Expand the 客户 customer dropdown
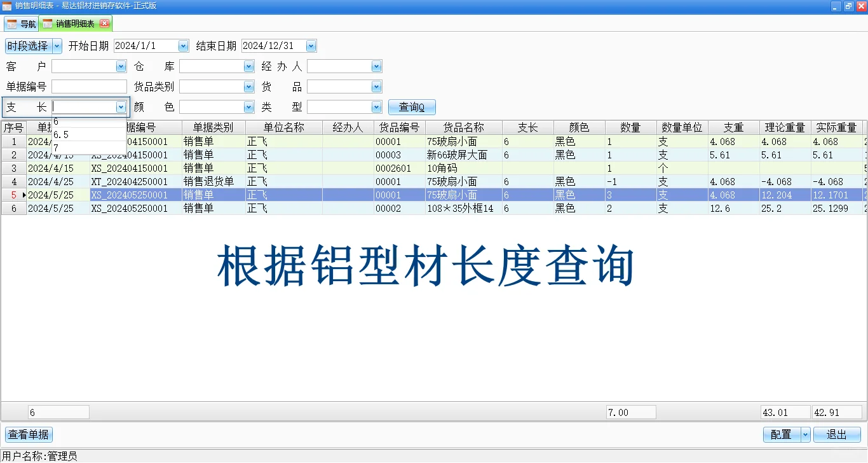868x463 pixels. [121, 66]
